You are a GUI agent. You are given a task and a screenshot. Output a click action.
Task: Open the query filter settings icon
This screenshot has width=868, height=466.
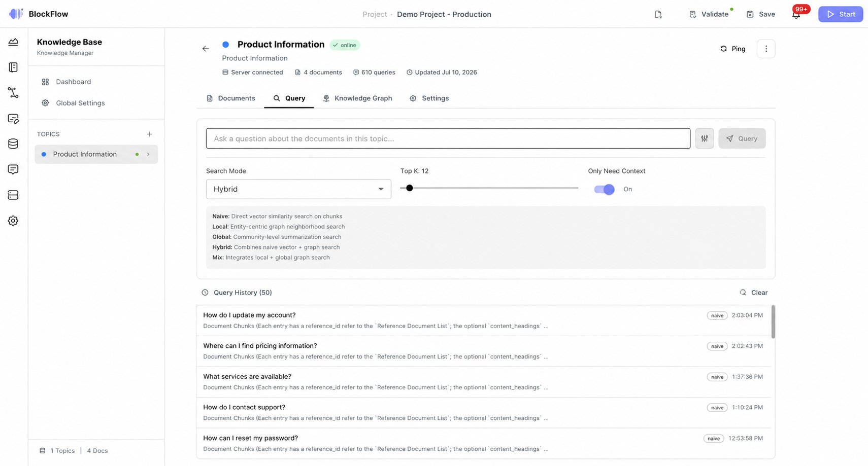(705, 138)
